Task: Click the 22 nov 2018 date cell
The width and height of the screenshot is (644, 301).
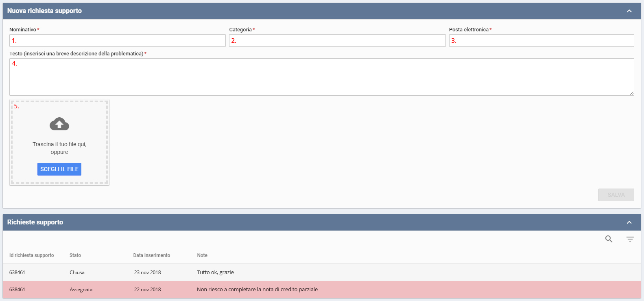Action: coord(147,290)
